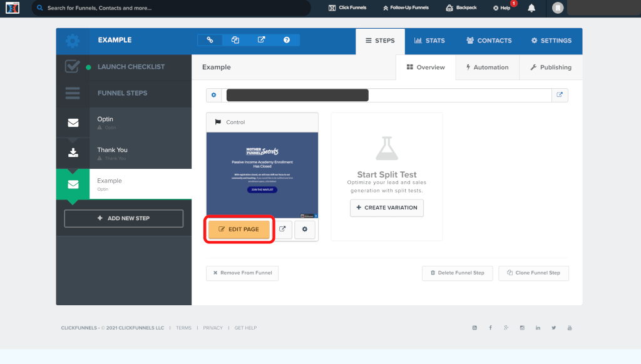The image size is (641, 364).
Task: Switch to the Stats tab
Action: 429,41
